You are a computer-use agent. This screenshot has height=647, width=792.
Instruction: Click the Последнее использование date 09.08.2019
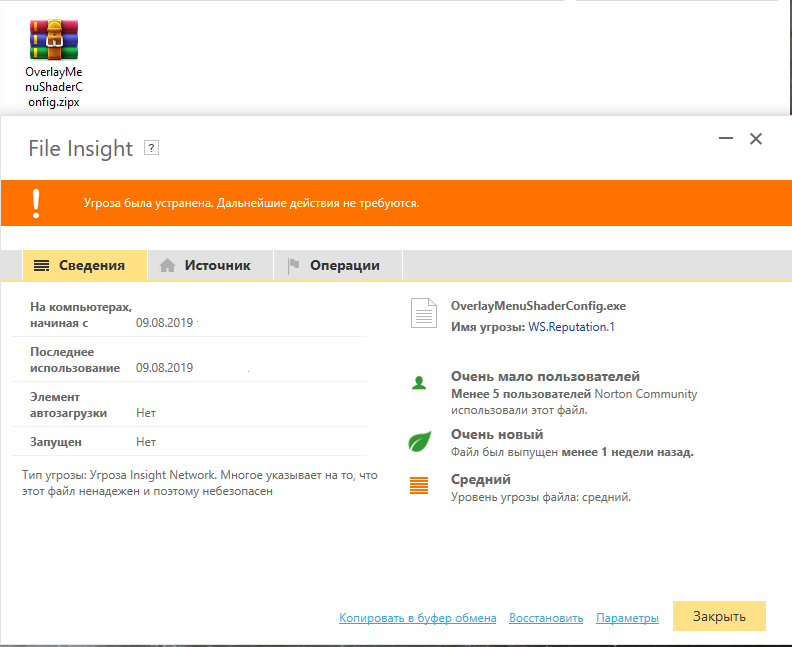165,368
